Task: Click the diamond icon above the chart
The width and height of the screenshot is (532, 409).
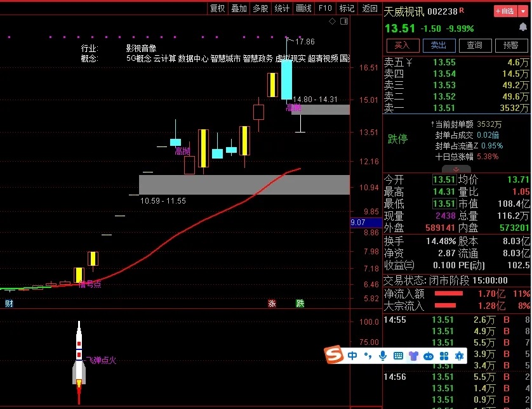Action: pyautogui.click(x=332, y=22)
